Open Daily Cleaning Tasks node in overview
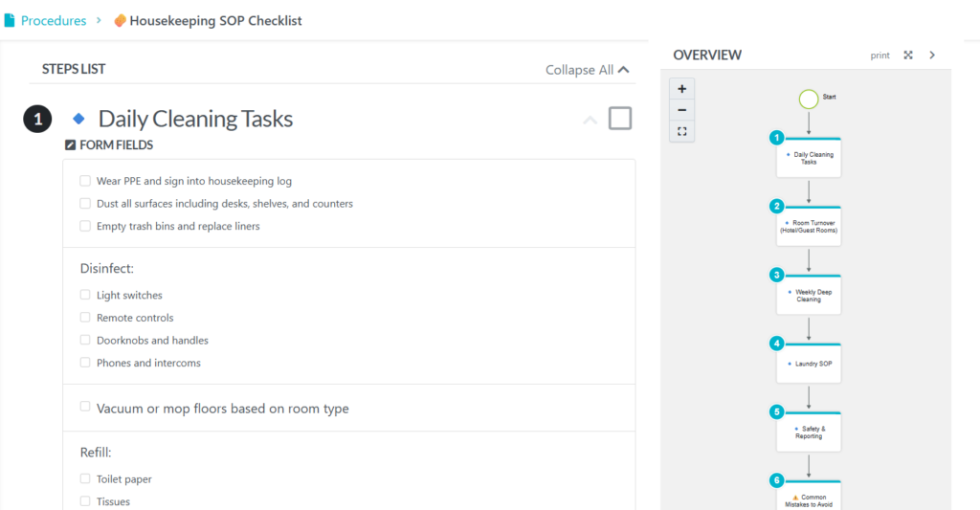980x510 pixels. [x=809, y=158]
